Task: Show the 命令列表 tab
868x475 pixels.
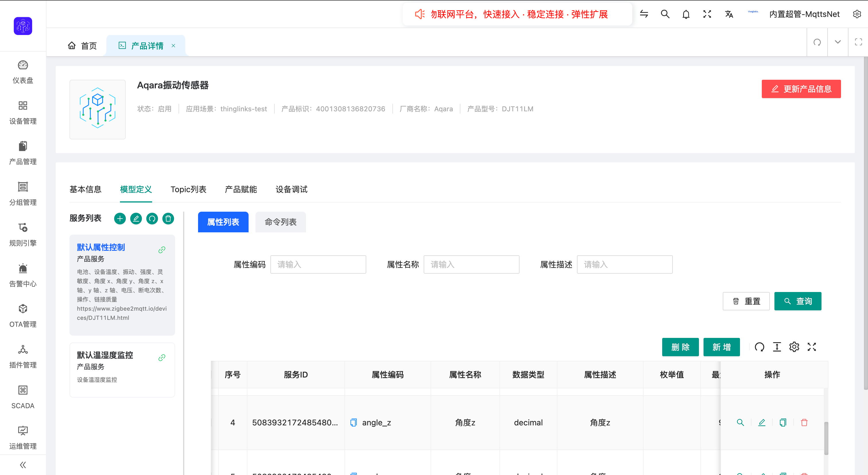Action: (281, 222)
